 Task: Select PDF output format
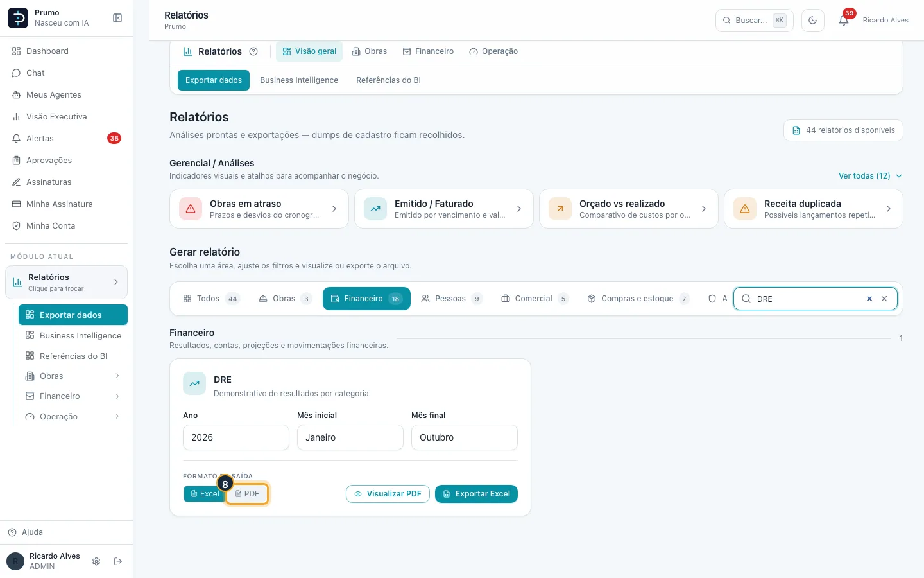(x=247, y=494)
